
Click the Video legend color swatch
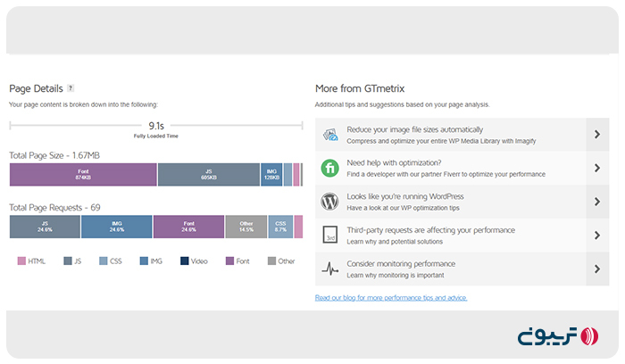click(184, 261)
